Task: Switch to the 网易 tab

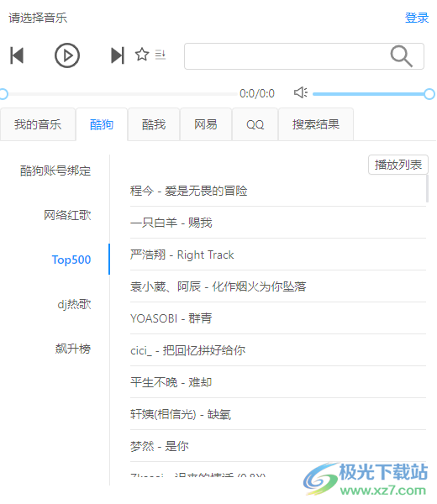Action: pos(206,124)
